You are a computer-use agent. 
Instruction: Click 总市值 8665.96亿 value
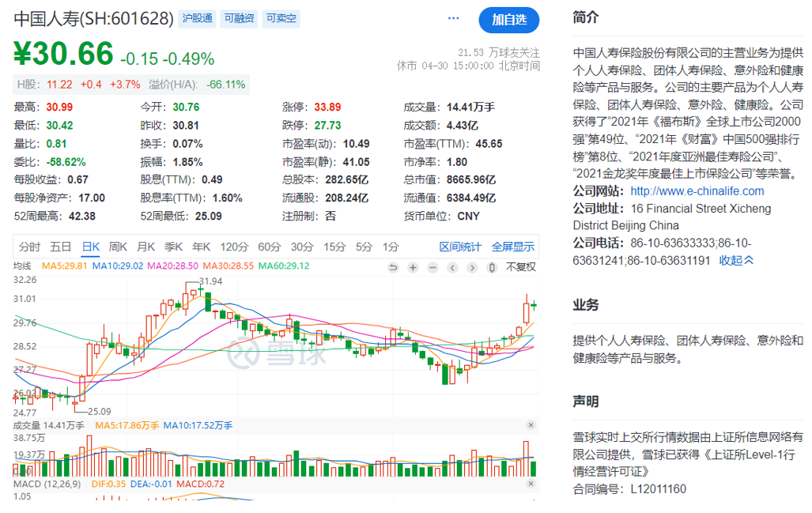471,180
